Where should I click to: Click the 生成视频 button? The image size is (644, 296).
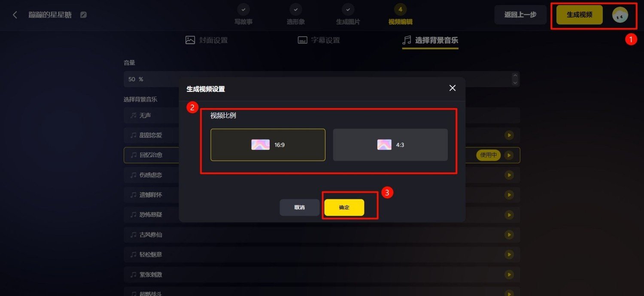(580, 15)
